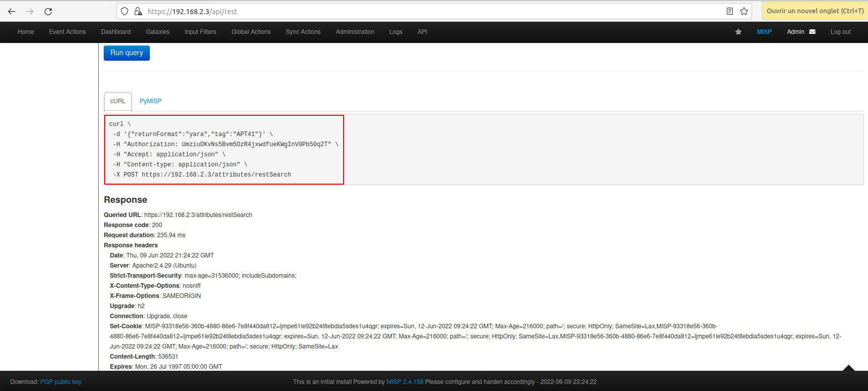Image resolution: width=868 pixels, height=391 pixels.
Task: Reload the page with refresh icon
Action: (48, 11)
